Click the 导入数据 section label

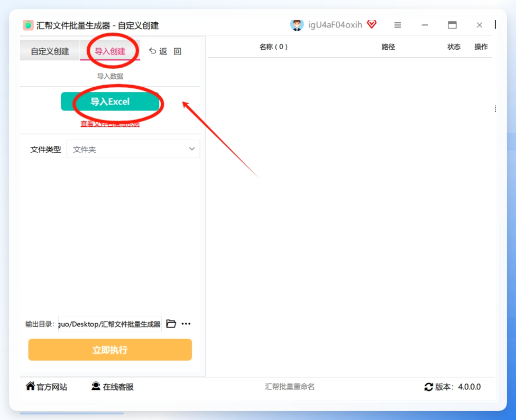[110, 76]
